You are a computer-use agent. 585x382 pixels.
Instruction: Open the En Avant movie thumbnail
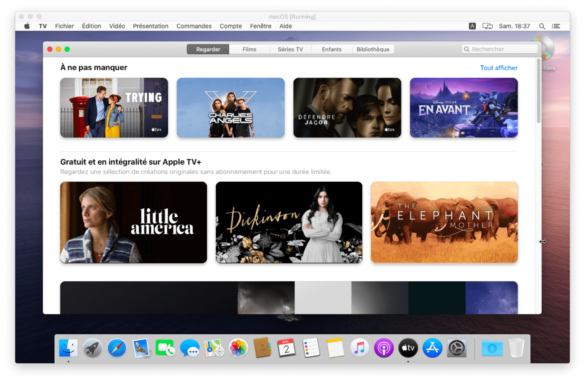click(x=464, y=107)
